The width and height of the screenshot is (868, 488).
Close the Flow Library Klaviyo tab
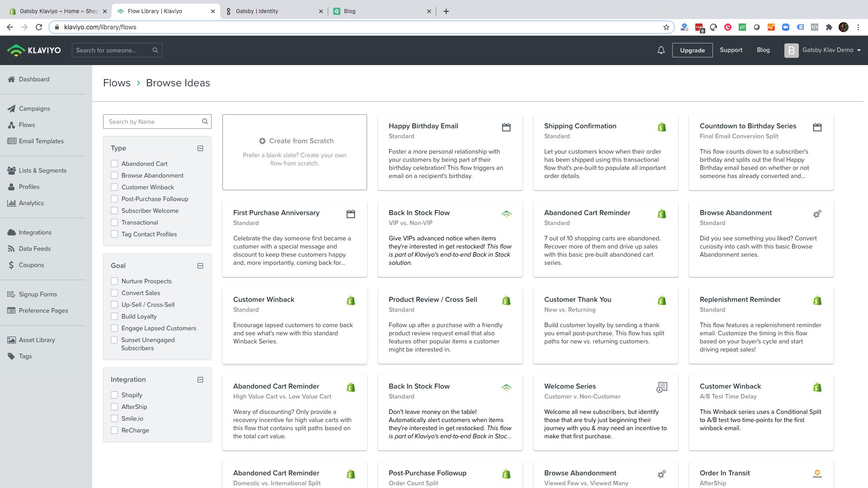coord(213,11)
